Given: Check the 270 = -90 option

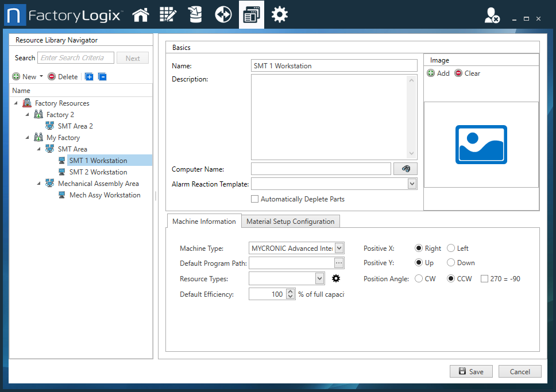Looking at the screenshot, I should pyautogui.click(x=485, y=278).
